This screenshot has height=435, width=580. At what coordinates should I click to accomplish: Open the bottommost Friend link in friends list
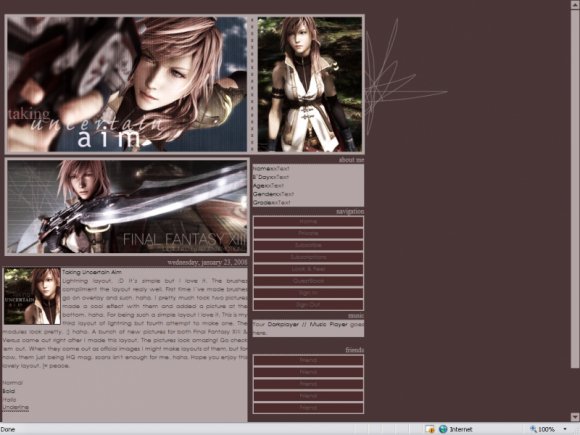308,408
